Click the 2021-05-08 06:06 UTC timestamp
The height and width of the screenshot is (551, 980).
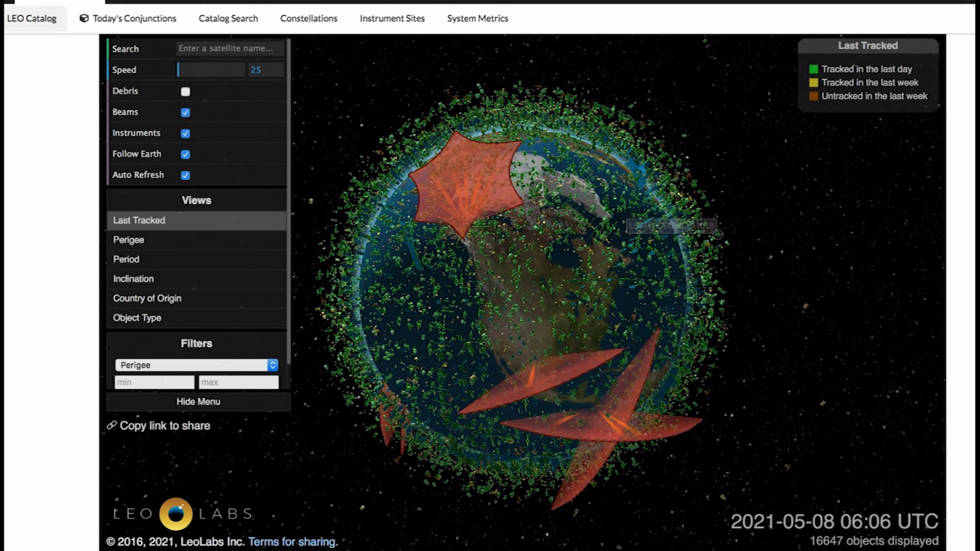click(834, 522)
